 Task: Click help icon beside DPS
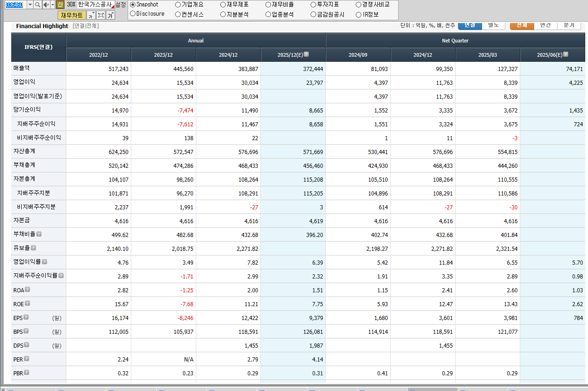click(x=27, y=345)
